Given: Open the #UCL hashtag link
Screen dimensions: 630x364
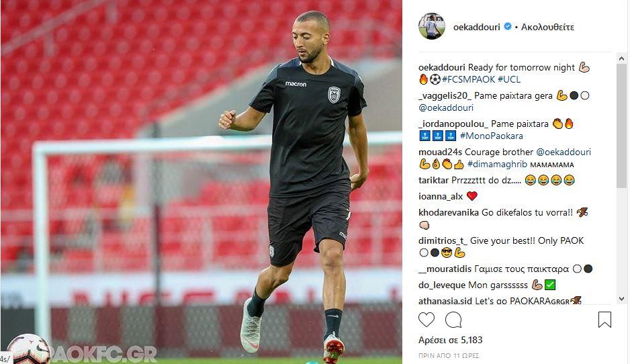Looking at the screenshot, I should point(509,79).
